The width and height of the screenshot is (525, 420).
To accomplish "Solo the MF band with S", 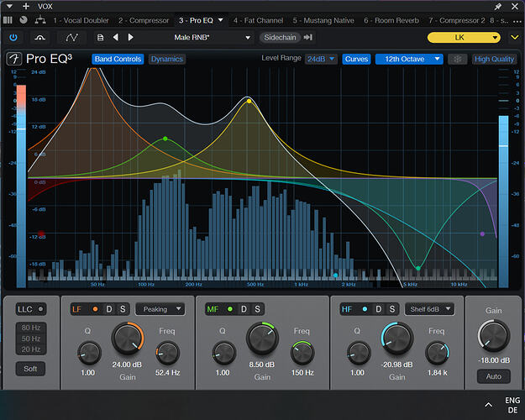I will click(258, 309).
